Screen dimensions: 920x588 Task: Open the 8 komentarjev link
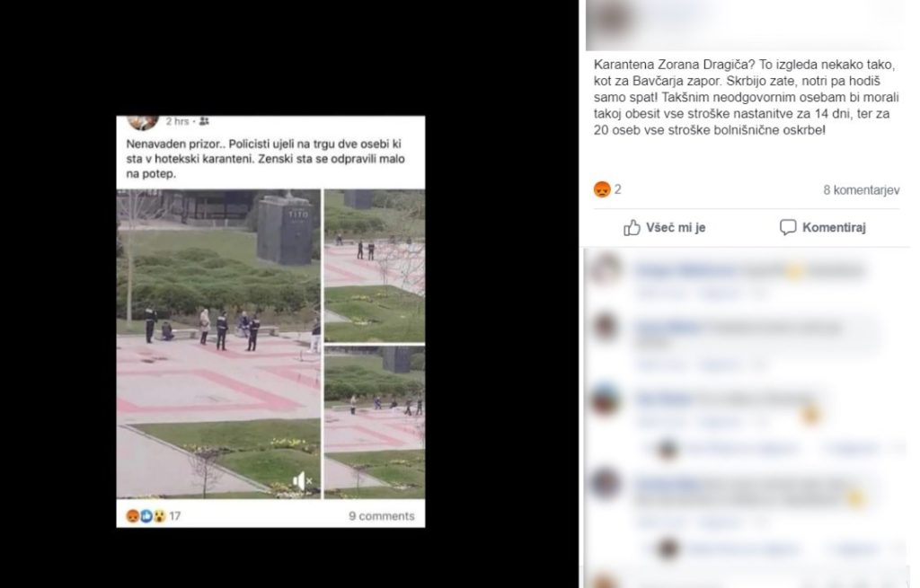tap(861, 190)
